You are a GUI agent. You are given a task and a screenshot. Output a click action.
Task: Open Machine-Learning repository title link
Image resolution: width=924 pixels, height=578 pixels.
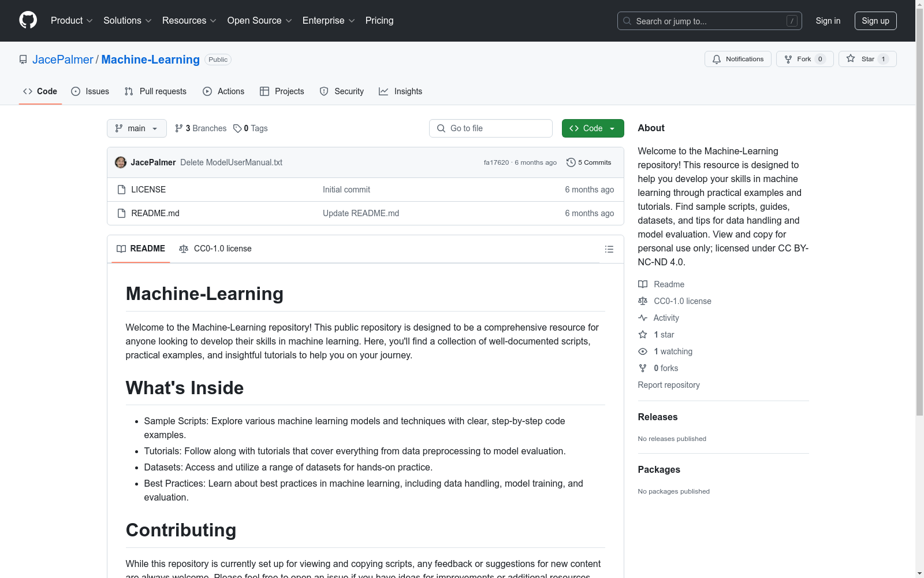tap(151, 60)
